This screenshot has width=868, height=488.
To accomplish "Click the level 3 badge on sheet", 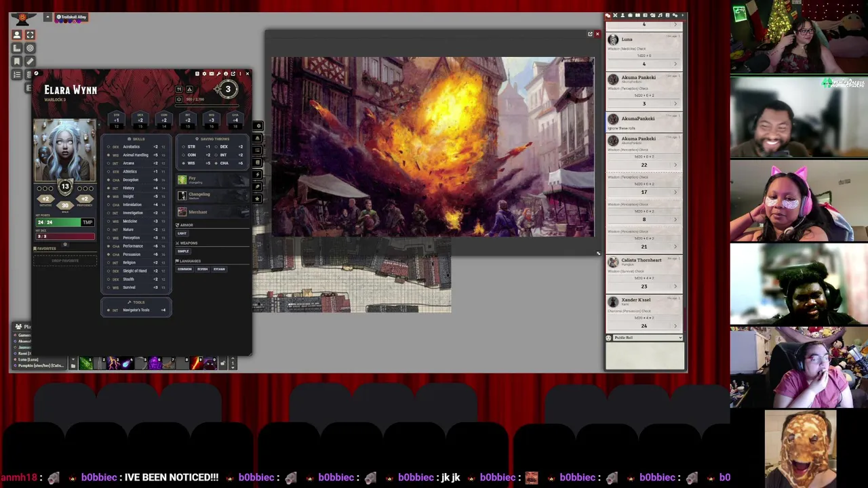I will click(228, 89).
